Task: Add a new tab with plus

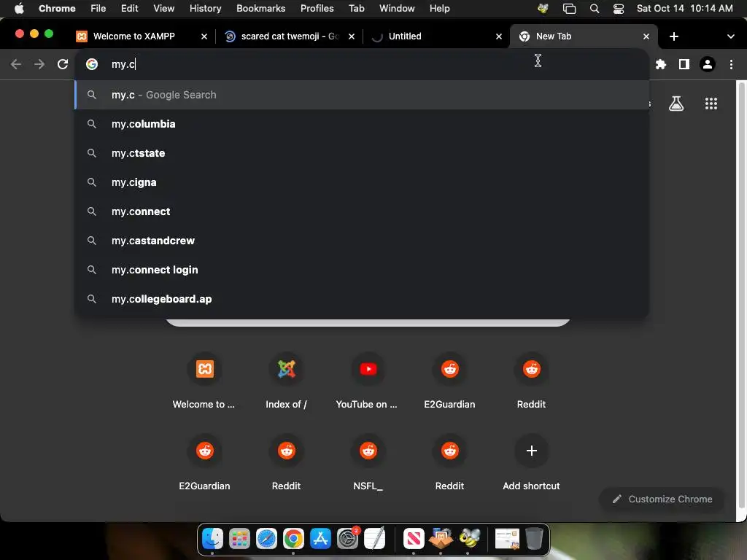Action: (673, 36)
